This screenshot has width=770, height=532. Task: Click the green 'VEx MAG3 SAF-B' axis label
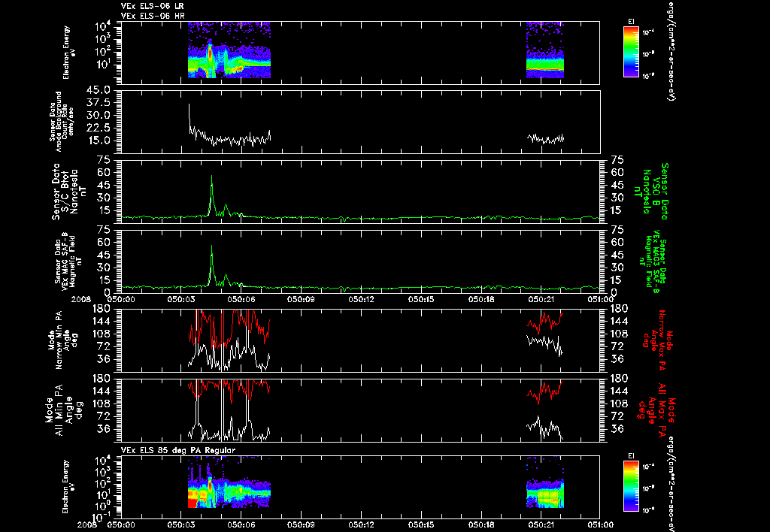[654, 262]
